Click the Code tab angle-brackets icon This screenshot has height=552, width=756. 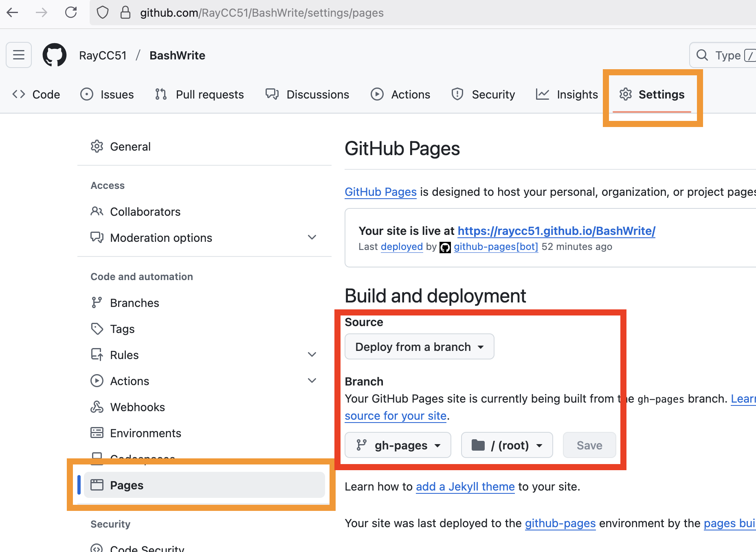19,94
